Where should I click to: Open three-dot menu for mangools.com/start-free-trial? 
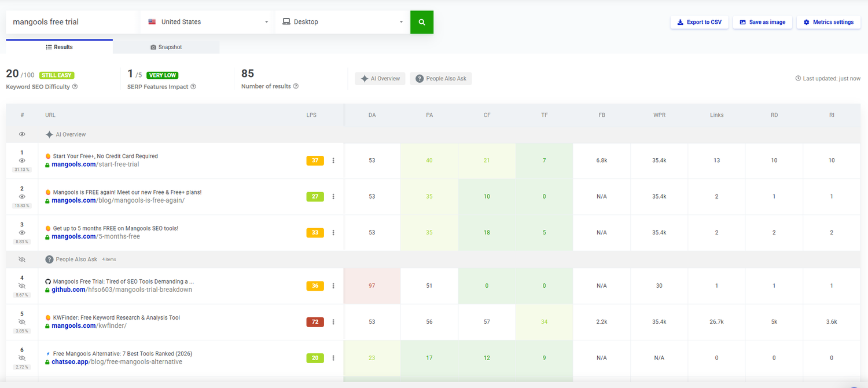pos(333,161)
